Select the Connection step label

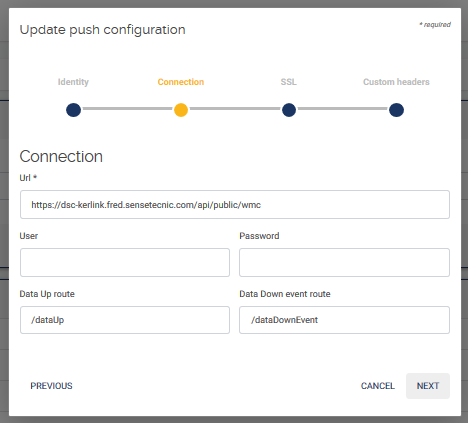click(x=181, y=82)
